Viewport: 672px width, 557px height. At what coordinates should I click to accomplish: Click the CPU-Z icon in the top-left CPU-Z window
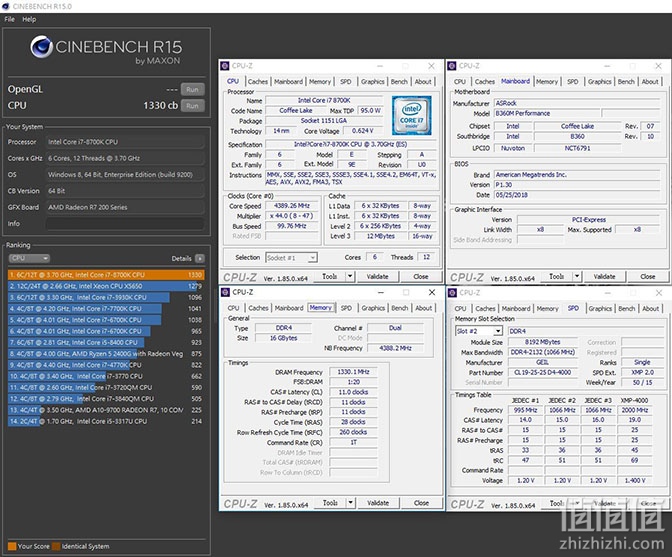coord(225,66)
